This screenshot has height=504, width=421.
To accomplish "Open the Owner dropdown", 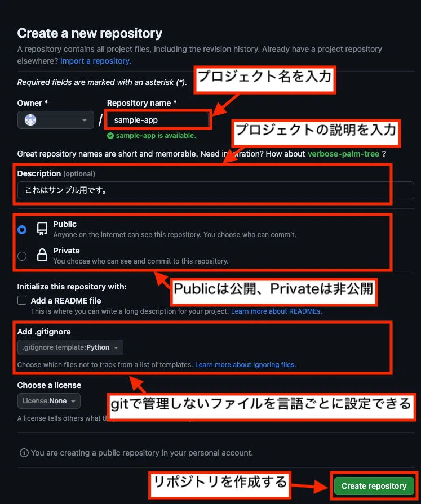I will (56, 120).
